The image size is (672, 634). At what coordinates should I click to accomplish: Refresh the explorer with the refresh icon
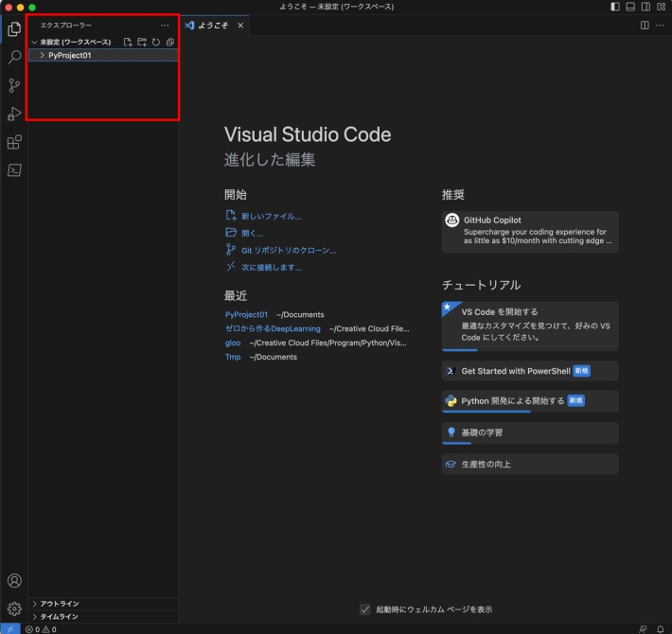point(156,42)
